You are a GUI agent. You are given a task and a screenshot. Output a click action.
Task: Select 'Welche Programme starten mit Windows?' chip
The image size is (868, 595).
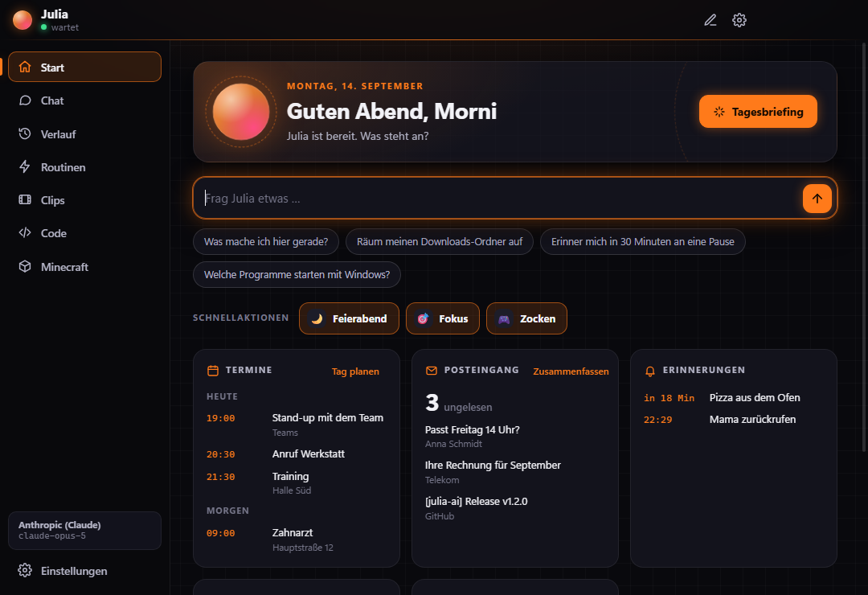297,275
